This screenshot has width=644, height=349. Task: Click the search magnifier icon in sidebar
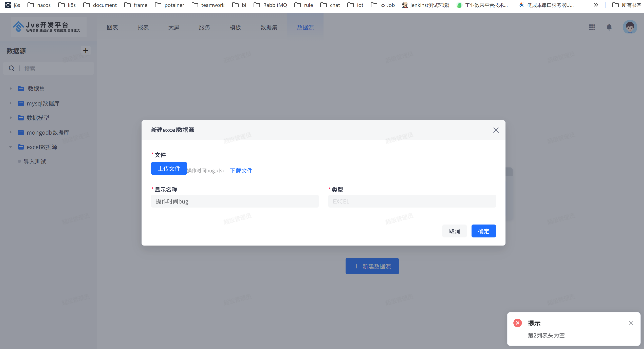tap(12, 68)
